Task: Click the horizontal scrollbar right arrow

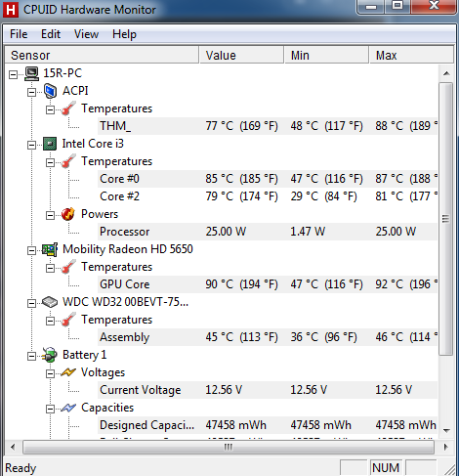Action: tap(445, 447)
